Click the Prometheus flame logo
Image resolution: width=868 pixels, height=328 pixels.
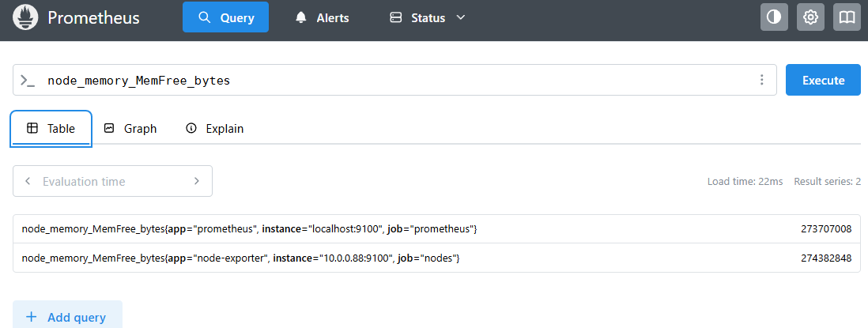[25, 17]
